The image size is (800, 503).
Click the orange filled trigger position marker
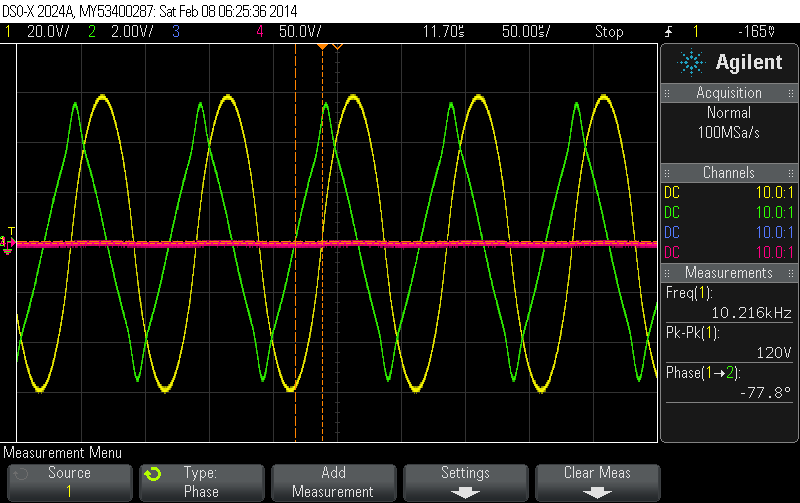pyautogui.click(x=322, y=47)
